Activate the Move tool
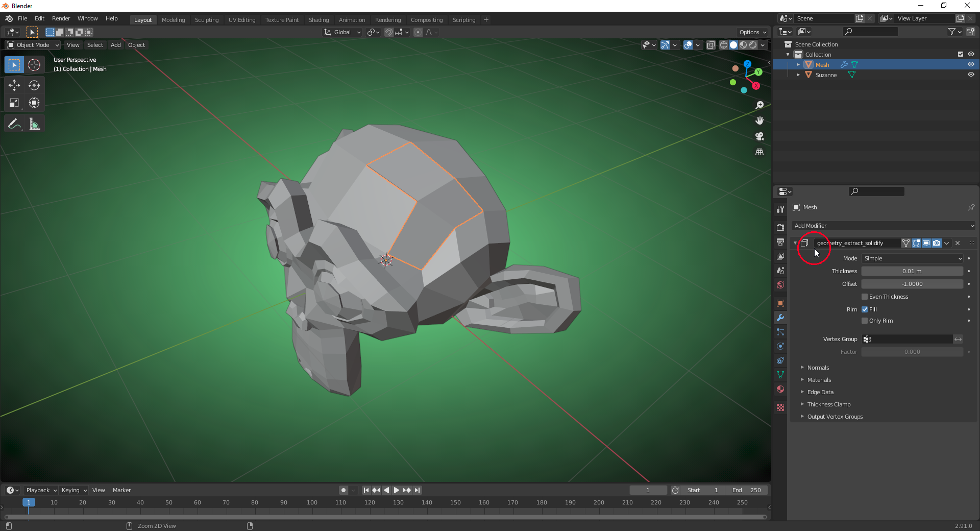The image size is (980, 531). coord(14,85)
